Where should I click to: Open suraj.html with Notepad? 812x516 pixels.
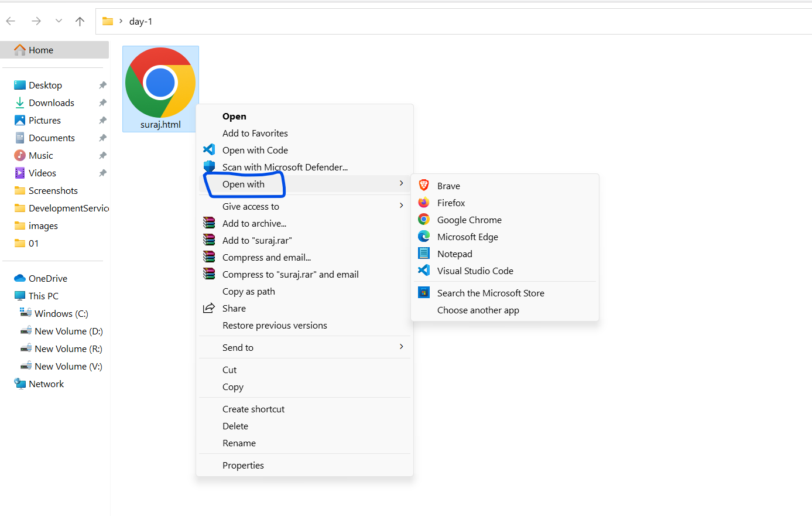click(505, 254)
